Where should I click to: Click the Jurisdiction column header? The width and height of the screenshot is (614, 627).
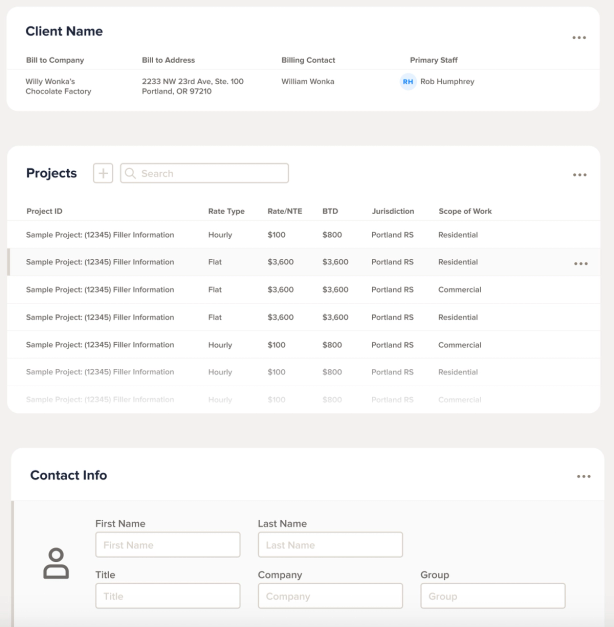coord(393,211)
